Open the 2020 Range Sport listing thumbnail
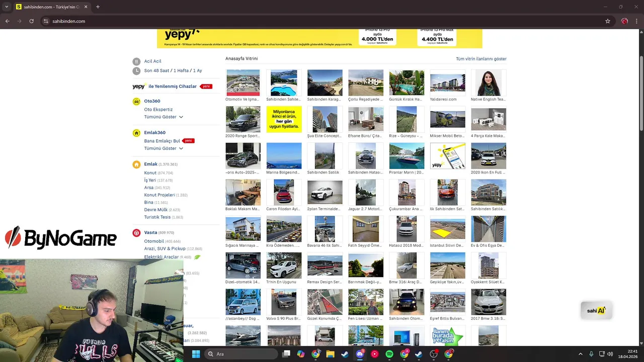Image resolution: width=644 pixels, height=362 pixels. coord(243,119)
